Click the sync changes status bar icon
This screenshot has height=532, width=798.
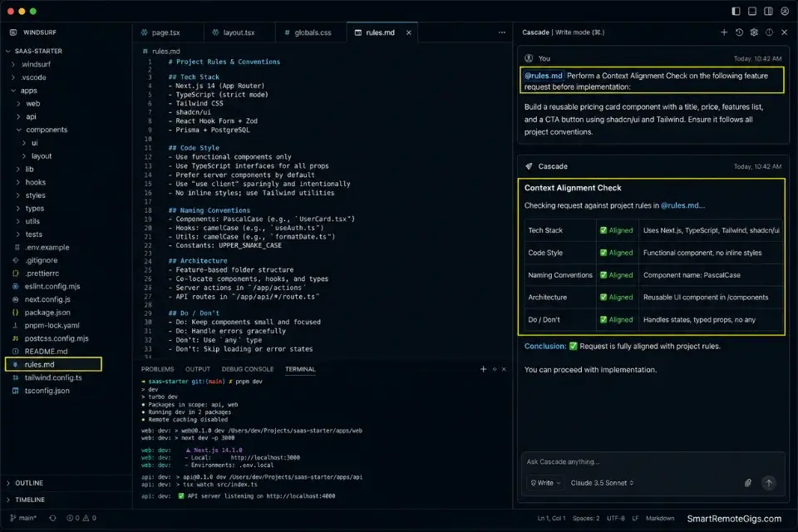(52, 518)
